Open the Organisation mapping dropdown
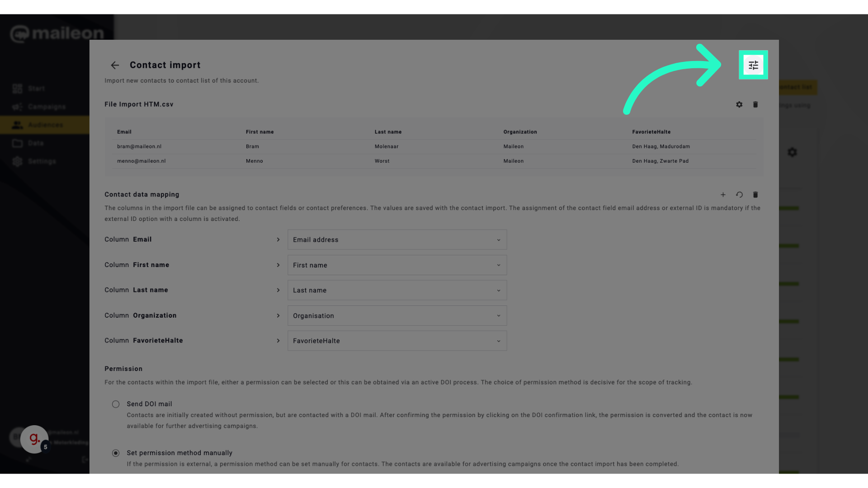Screen dimensions: 868x488 click(397, 315)
